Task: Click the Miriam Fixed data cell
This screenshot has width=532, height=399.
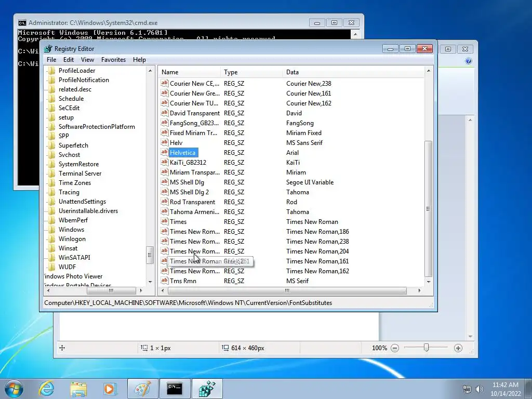Action: point(303,133)
